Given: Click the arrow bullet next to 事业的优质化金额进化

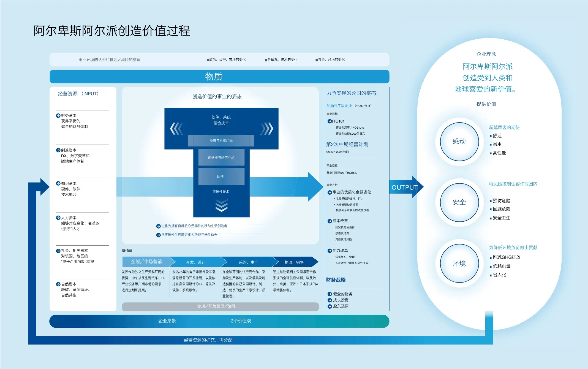Looking at the screenshot, I should pos(330,192).
